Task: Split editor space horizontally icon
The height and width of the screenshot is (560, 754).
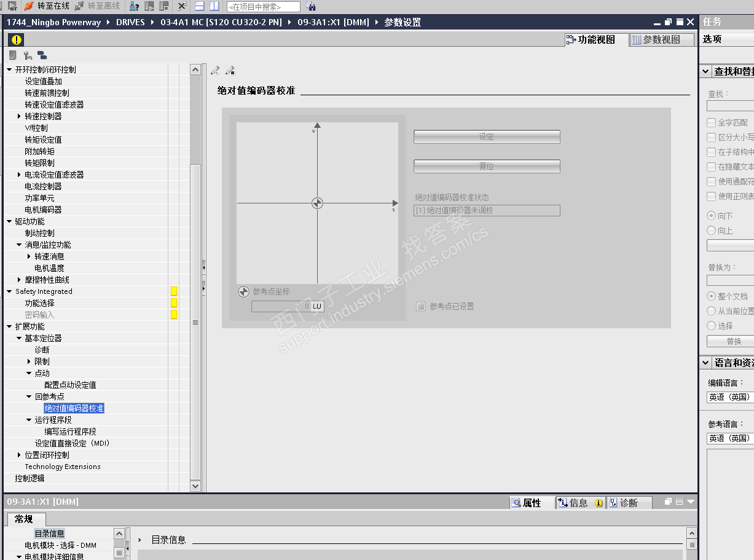Action: pyautogui.click(x=199, y=6)
